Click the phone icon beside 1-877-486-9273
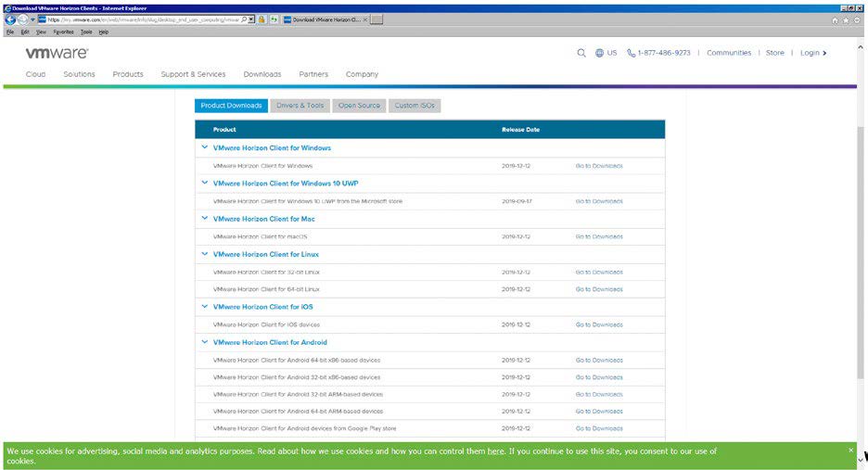Image resolution: width=868 pixels, height=470 pixels. point(631,53)
